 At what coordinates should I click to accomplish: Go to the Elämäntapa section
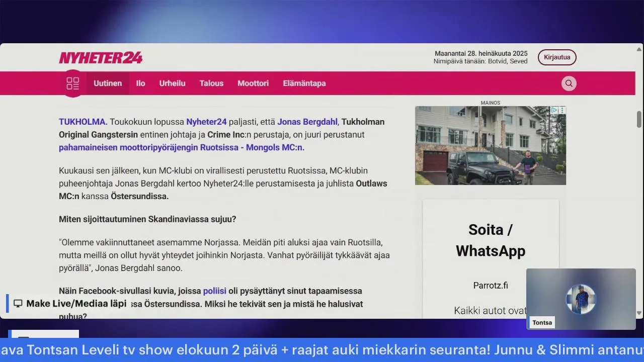(x=304, y=83)
